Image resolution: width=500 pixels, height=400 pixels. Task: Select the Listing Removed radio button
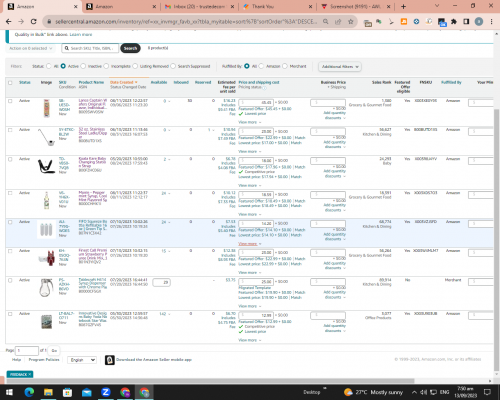point(135,66)
